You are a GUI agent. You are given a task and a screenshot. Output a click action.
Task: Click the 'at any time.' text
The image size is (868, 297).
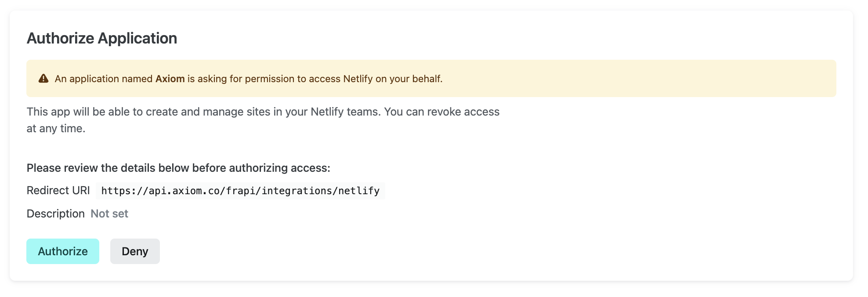pos(56,128)
